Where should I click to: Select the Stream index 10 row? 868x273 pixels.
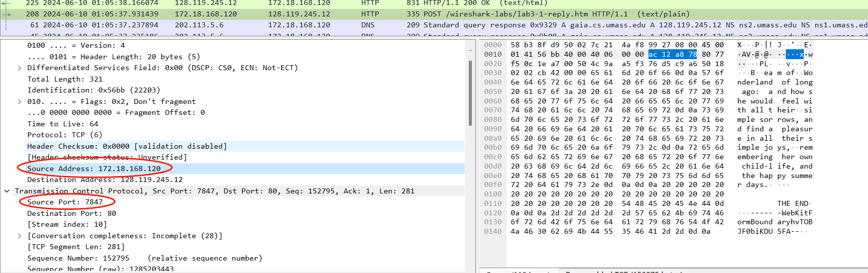click(67, 224)
